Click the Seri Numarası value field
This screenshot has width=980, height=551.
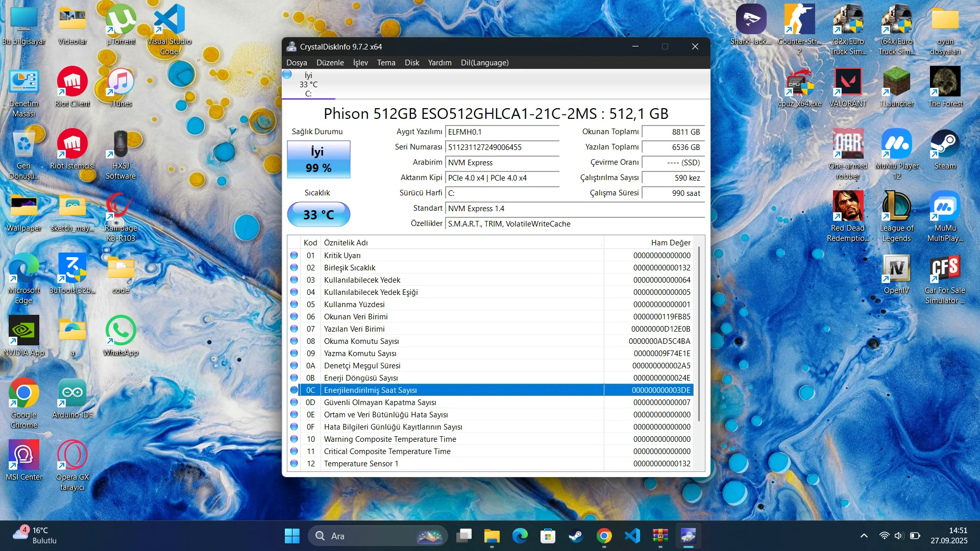pos(502,147)
